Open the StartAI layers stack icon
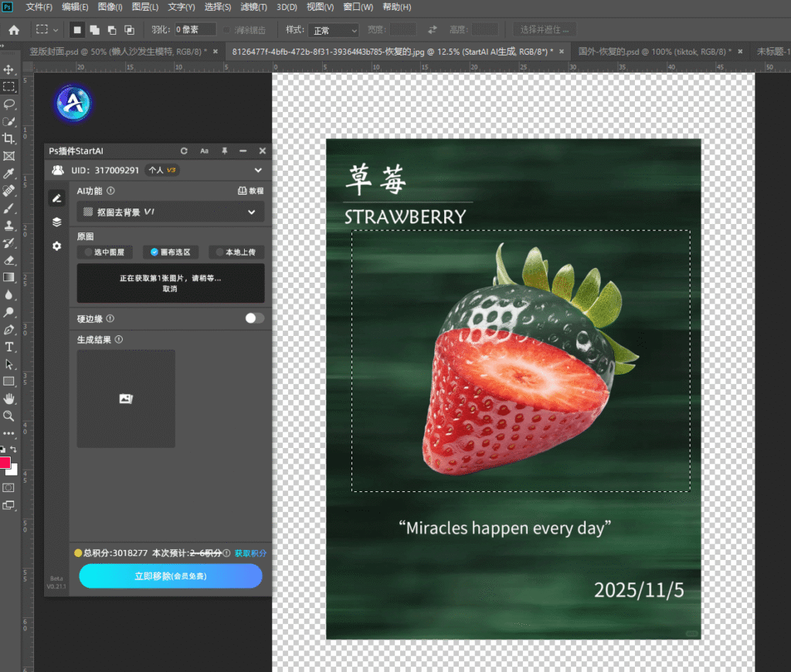Image resolution: width=791 pixels, height=672 pixels. (x=56, y=222)
